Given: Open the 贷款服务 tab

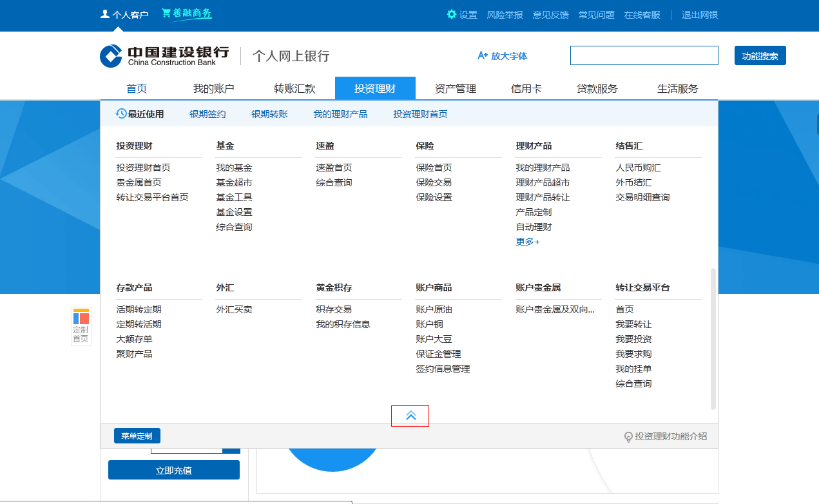Looking at the screenshot, I should pyautogui.click(x=597, y=88).
